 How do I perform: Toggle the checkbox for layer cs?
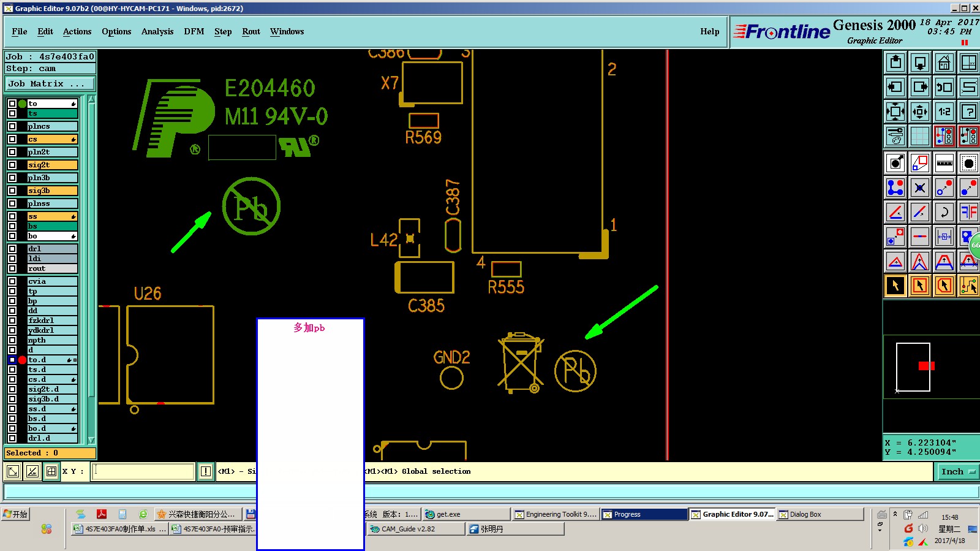12,139
